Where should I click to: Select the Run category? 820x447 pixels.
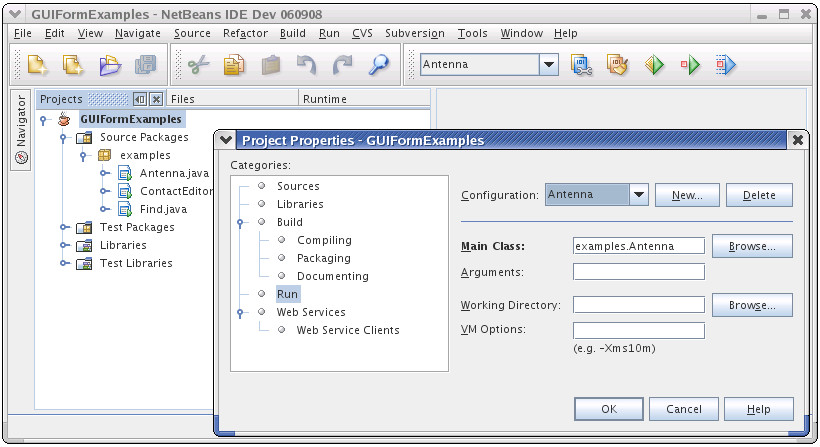click(287, 294)
